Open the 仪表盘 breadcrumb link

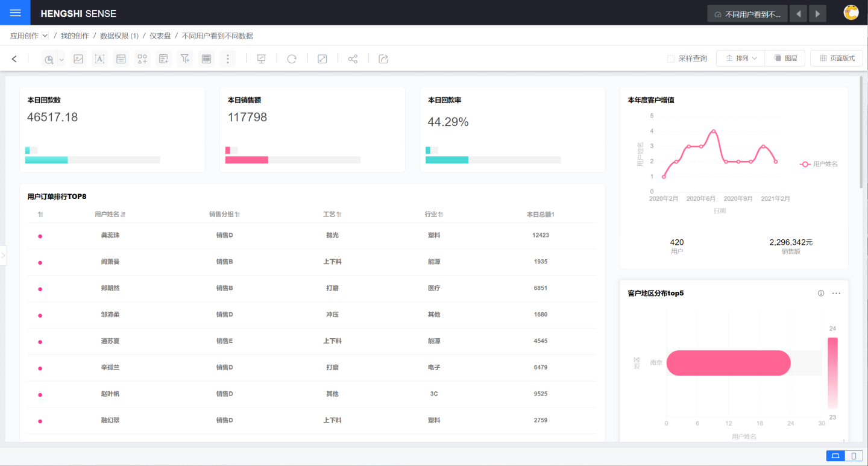pyautogui.click(x=160, y=36)
